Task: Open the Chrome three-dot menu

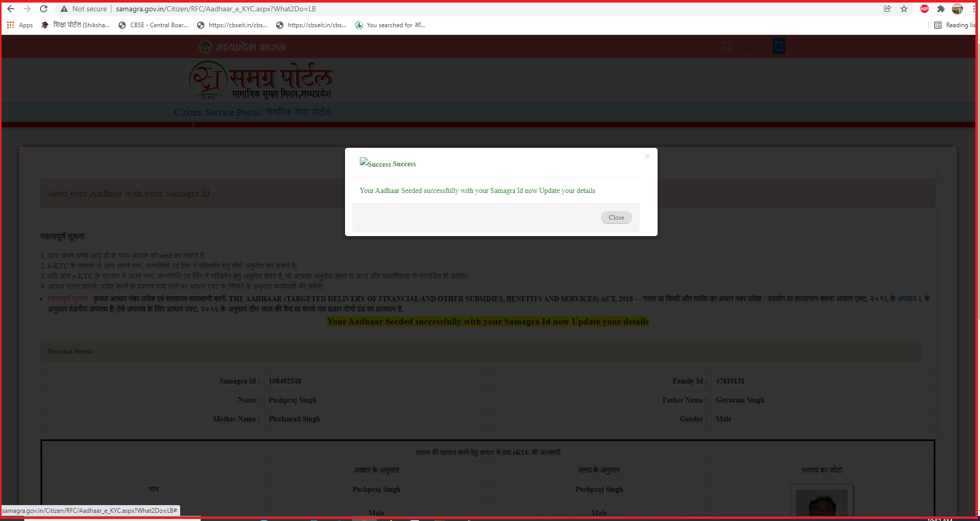Action: [x=974, y=9]
